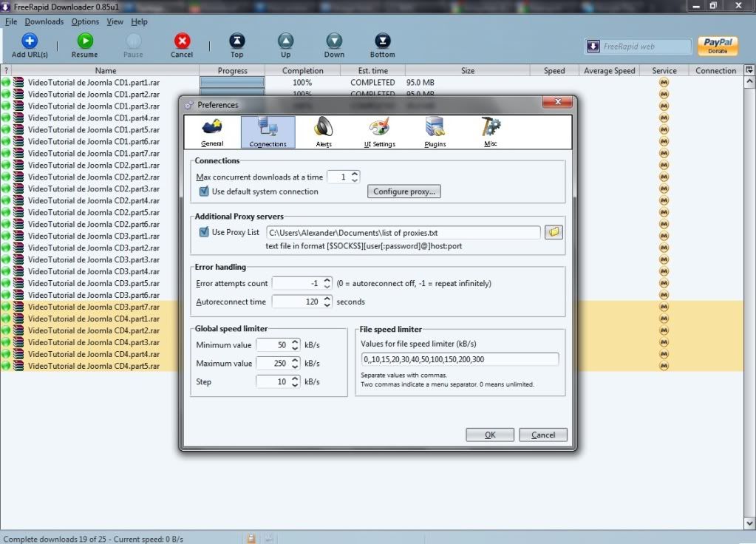Increase Error attempts count
Image resolution: width=756 pixels, height=544 pixels.
coord(327,279)
